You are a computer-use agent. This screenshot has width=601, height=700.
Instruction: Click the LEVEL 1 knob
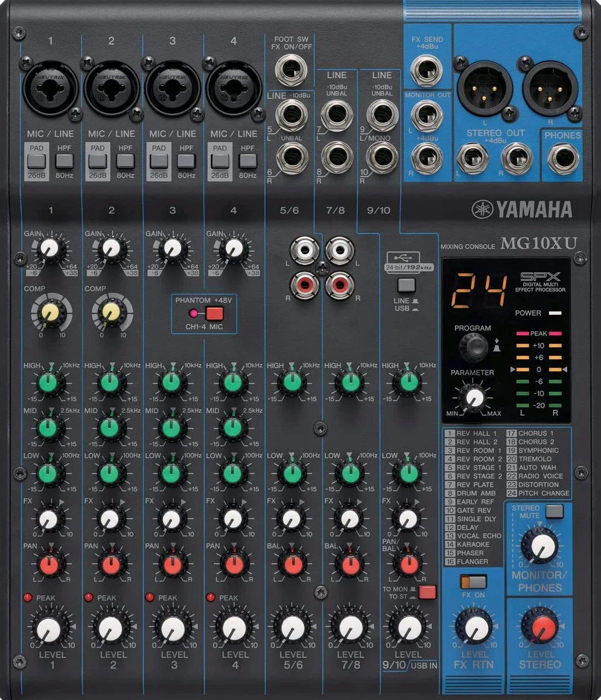[x=49, y=628]
